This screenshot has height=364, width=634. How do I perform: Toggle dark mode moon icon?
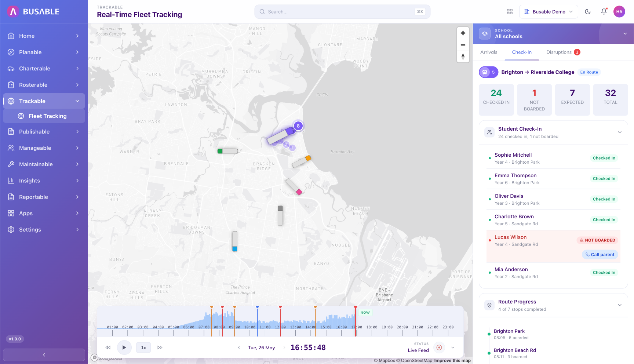[588, 12]
